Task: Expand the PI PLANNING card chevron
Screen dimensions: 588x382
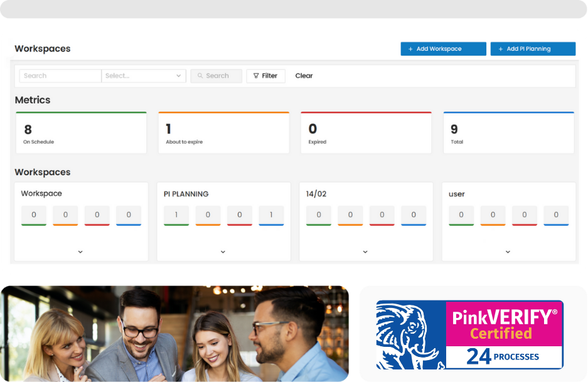Action: point(223,252)
